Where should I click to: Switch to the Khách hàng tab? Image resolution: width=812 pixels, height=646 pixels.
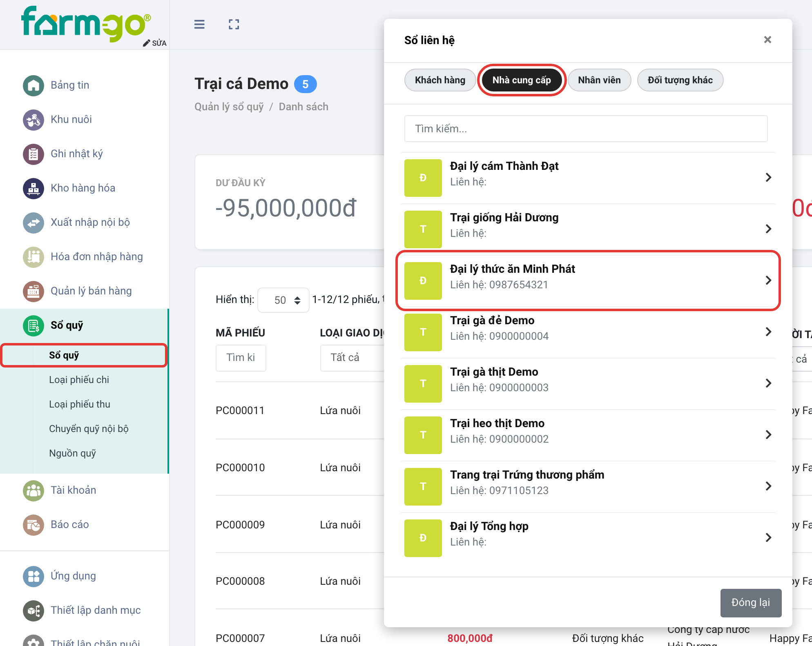point(440,80)
